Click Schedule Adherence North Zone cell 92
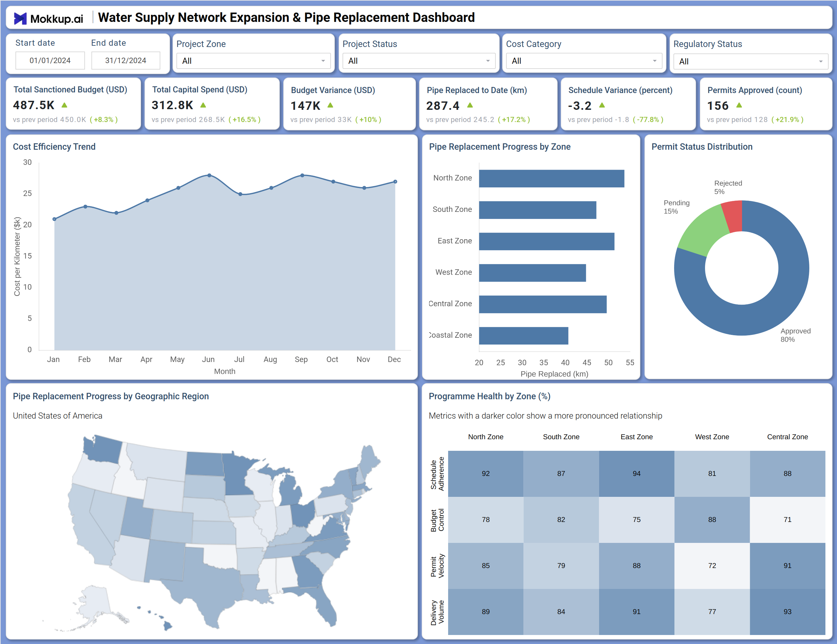The image size is (837, 644). point(485,474)
